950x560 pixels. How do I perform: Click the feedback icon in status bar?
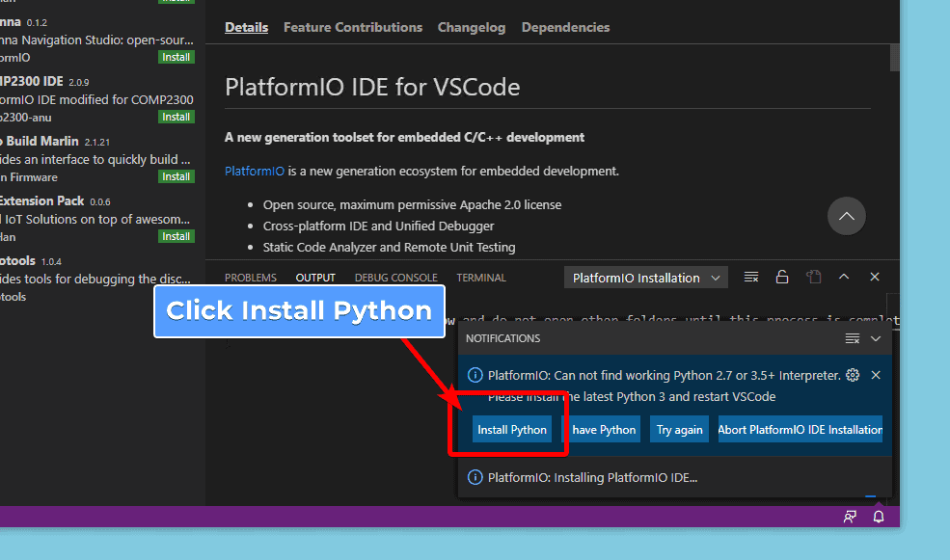850,517
